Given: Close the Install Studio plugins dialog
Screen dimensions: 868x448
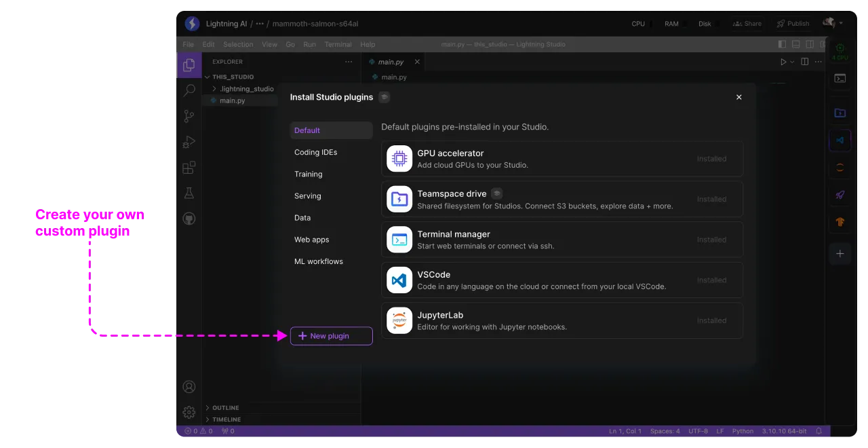Looking at the screenshot, I should tap(739, 97).
